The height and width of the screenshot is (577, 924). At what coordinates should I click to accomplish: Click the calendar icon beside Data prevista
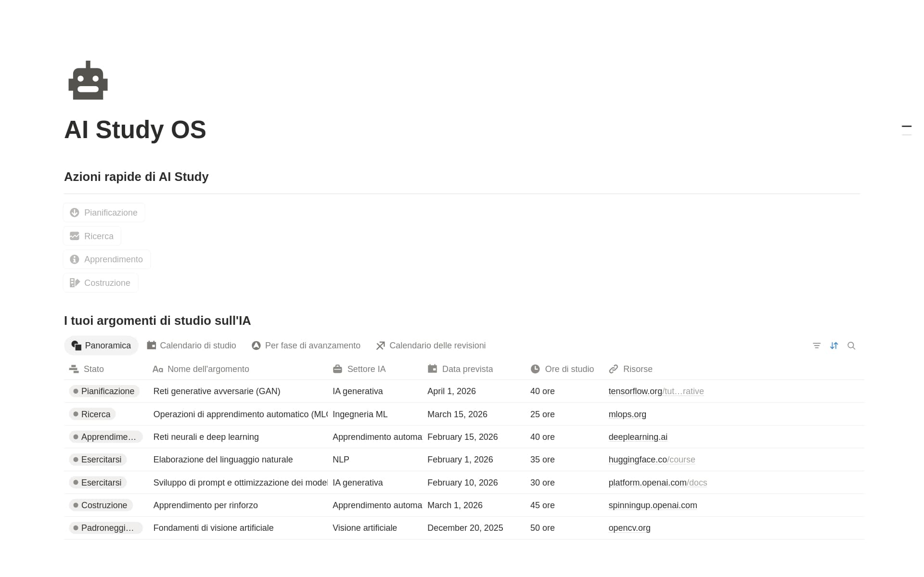(432, 369)
